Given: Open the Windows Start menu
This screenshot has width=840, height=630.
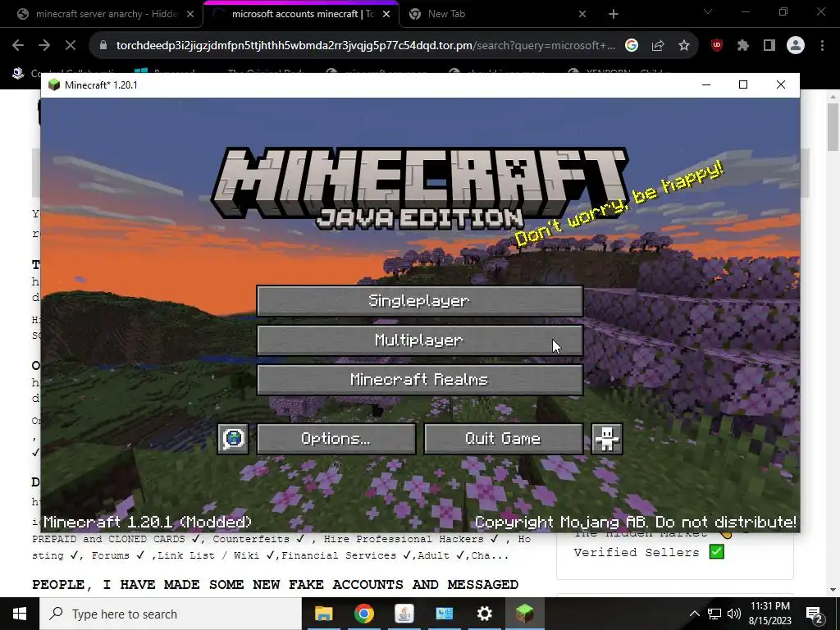Looking at the screenshot, I should click(x=20, y=614).
